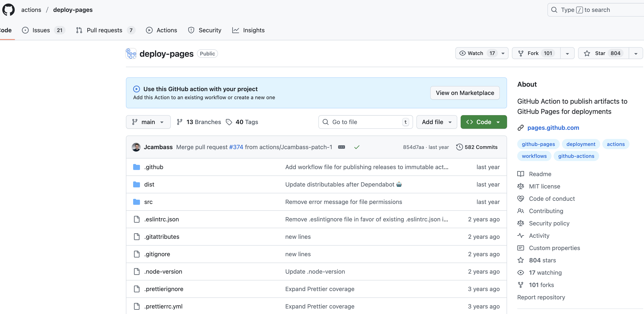This screenshot has height=314, width=644.
Task: Open pull request #374
Action: coord(236,147)
